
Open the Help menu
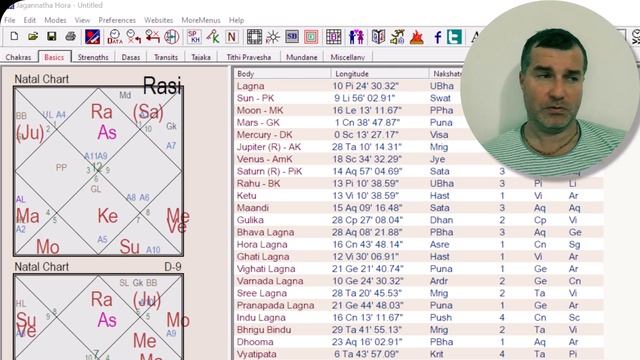coord(236,20)
